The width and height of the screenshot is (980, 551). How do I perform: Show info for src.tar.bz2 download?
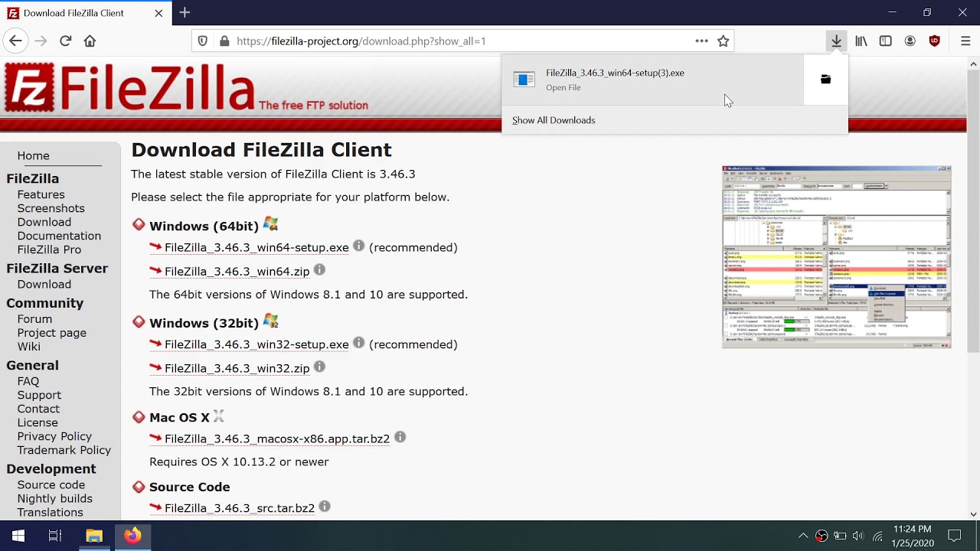coord(325,507)
